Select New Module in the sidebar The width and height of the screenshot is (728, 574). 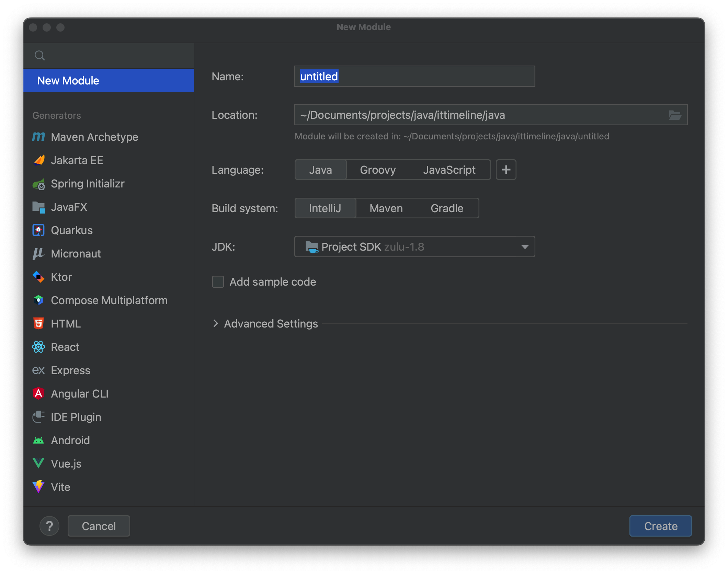click(x=109, y=80)
